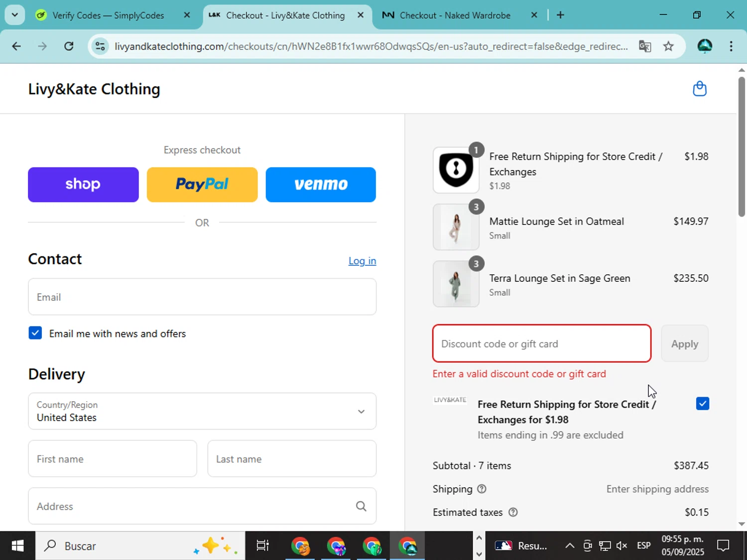Open the site information icon
This screenshot has height=560, width=747.
[100, 46]
